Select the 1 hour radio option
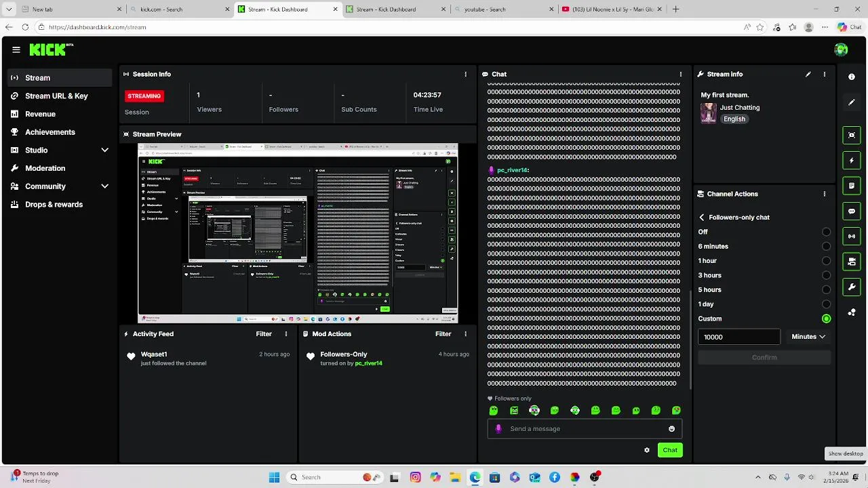868x488 pixels. [x=826, y=260]
